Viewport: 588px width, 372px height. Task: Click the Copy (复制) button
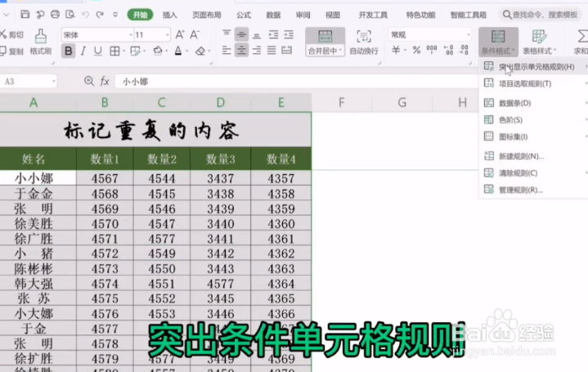11,51
